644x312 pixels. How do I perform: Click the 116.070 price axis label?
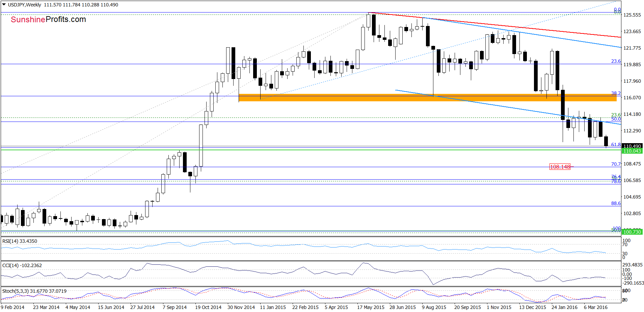click(632, 98)
